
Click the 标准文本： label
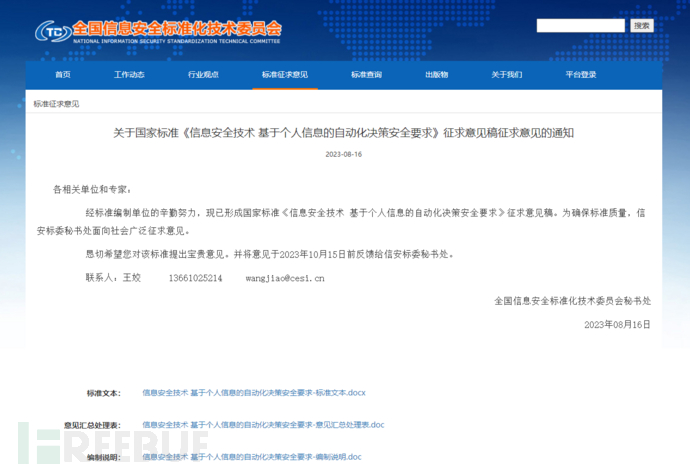pos(104,393)
